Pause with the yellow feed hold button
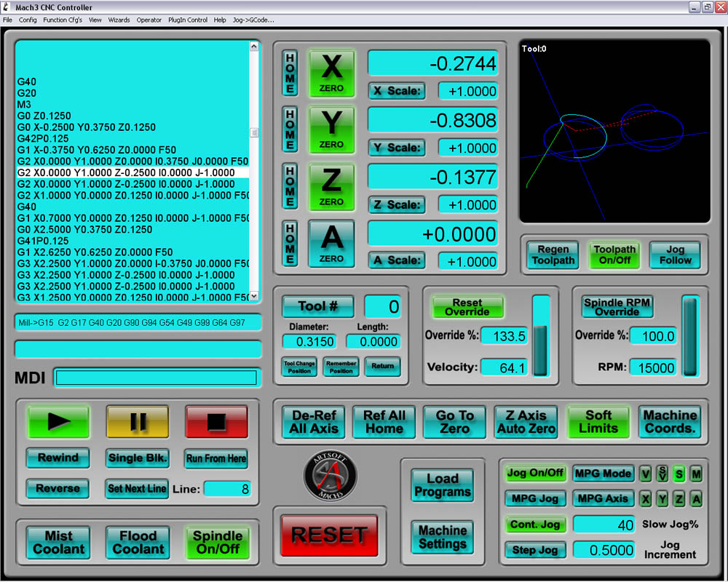Screen dimensions: 728x582 (138, 422)
